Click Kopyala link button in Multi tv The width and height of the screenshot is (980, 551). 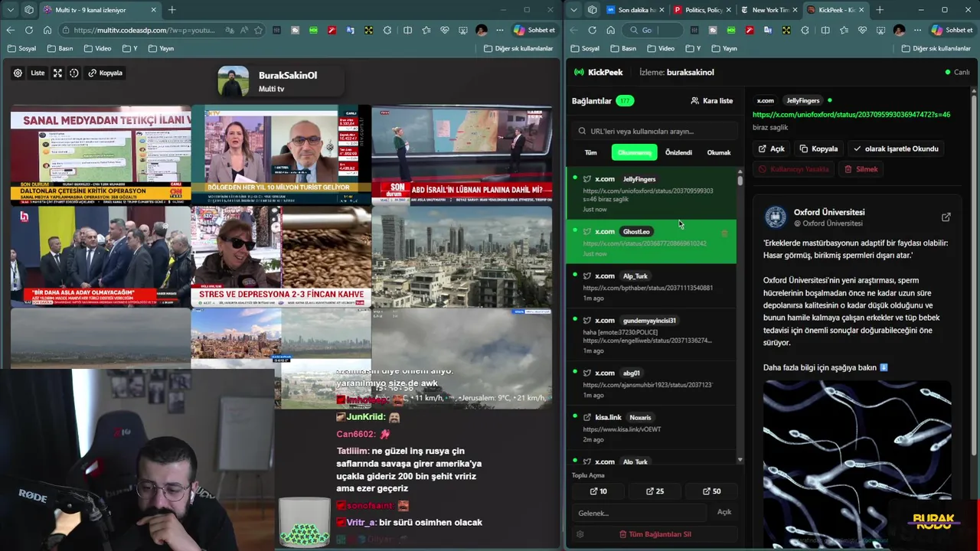click(x=105, y=73)
